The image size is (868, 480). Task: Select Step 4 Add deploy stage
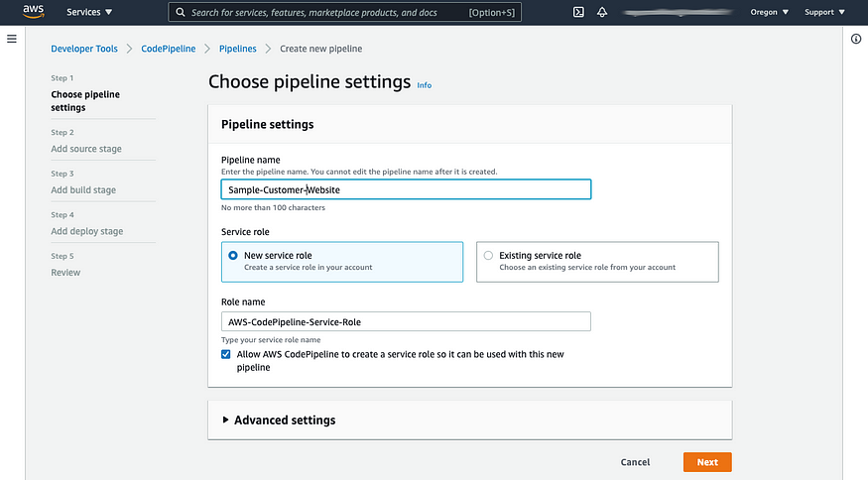click(87, 231)
